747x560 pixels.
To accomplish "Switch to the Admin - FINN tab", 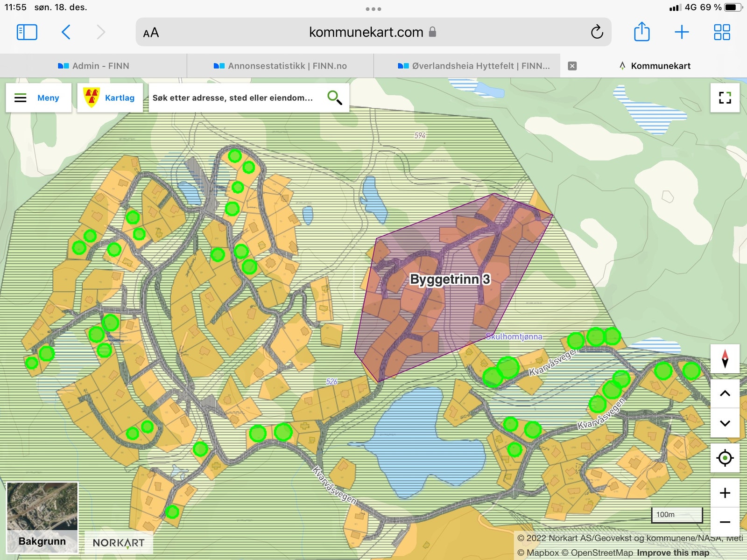I will [x=93, y=66].
